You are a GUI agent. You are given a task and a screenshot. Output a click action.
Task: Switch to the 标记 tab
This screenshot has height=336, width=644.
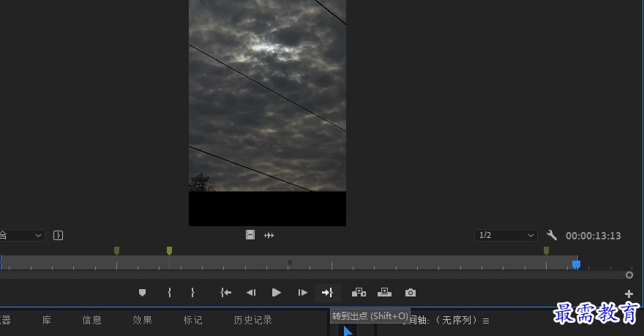[x=192, y=320]
